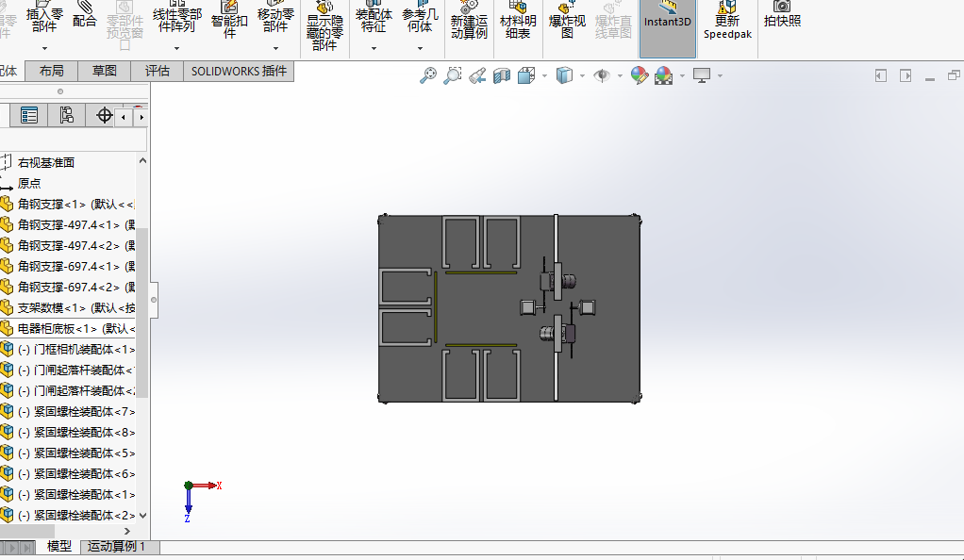Expand Linear Component Pattern dropdown arrow
The image size is (964, 560).
click(x=177, y=48)
